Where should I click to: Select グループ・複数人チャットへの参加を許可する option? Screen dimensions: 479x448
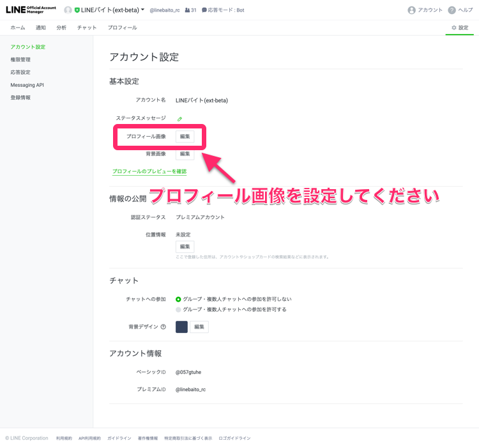tap(178, 309)
